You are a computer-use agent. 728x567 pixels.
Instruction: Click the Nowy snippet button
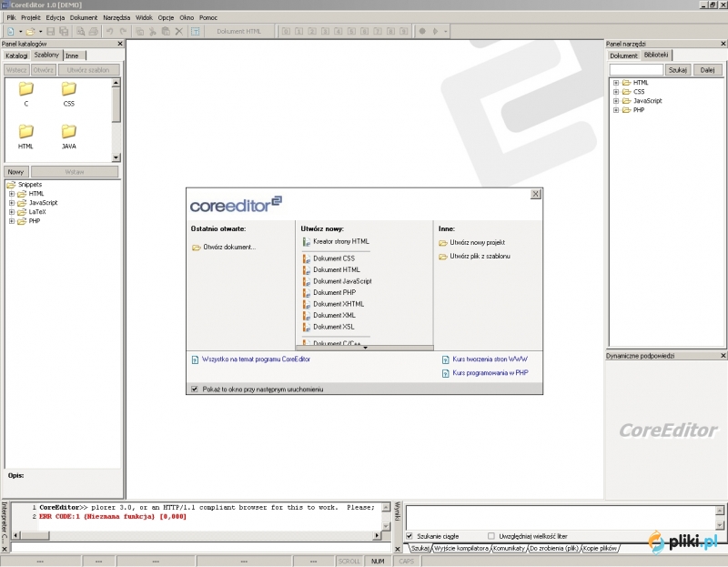[x=15, y=172]
